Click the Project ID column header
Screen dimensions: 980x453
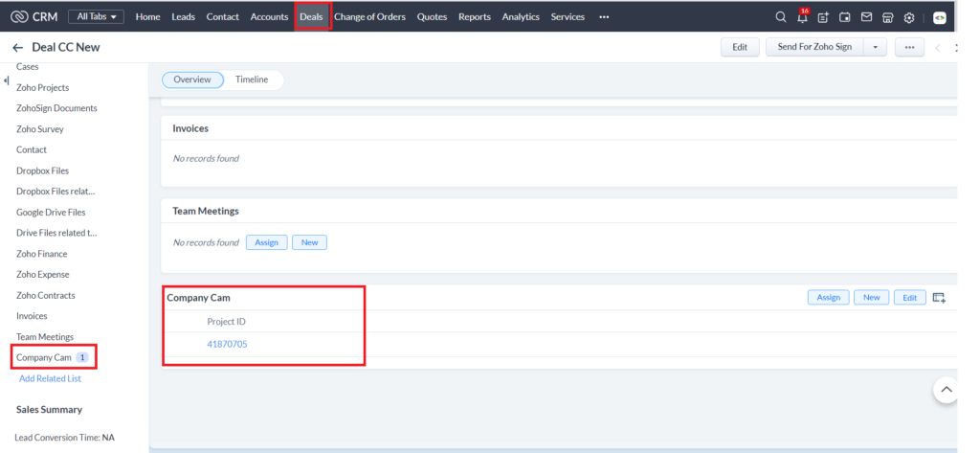click(x=226, y=322)
